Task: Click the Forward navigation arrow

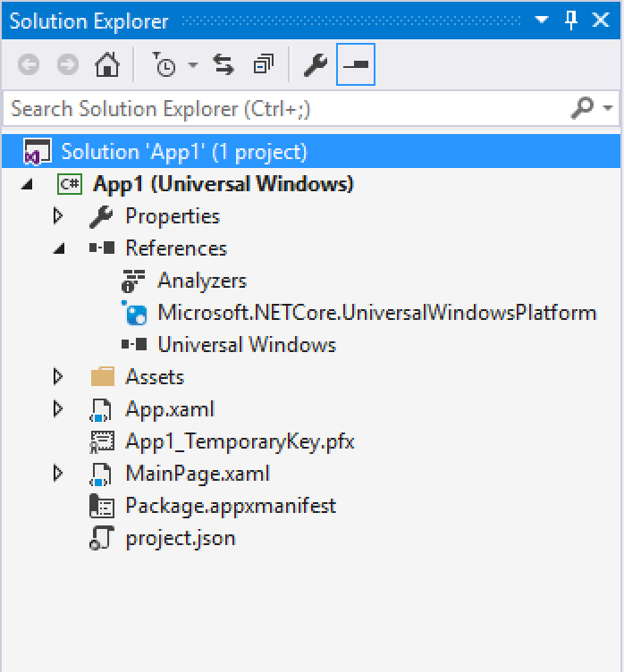Action: coord(67,65)
